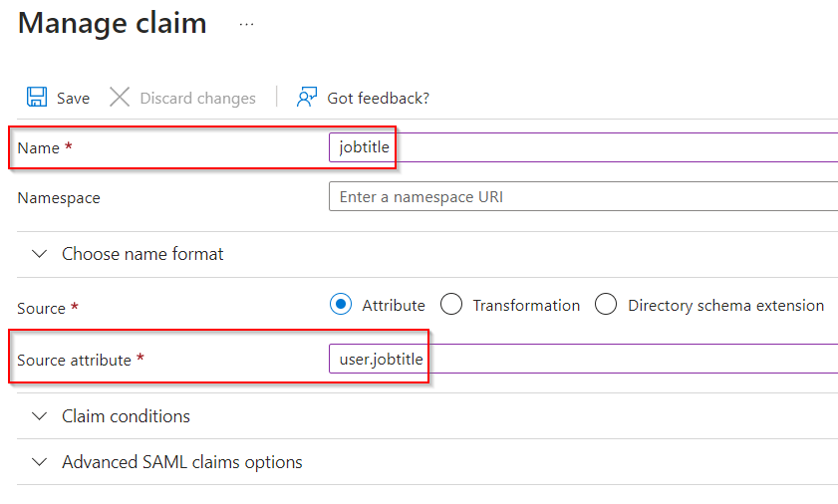Viewport: 838px width, 504px height.
Task: Click the Discard changes label
Action: click(x=197, y=99)
